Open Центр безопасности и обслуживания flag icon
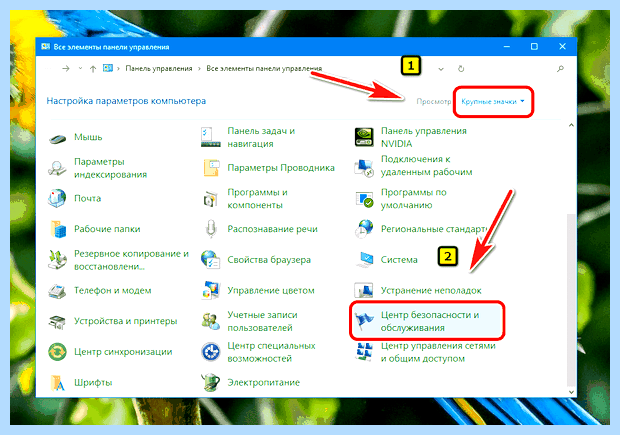The width and height of the screenshot is (620, 435). point(364,321)
